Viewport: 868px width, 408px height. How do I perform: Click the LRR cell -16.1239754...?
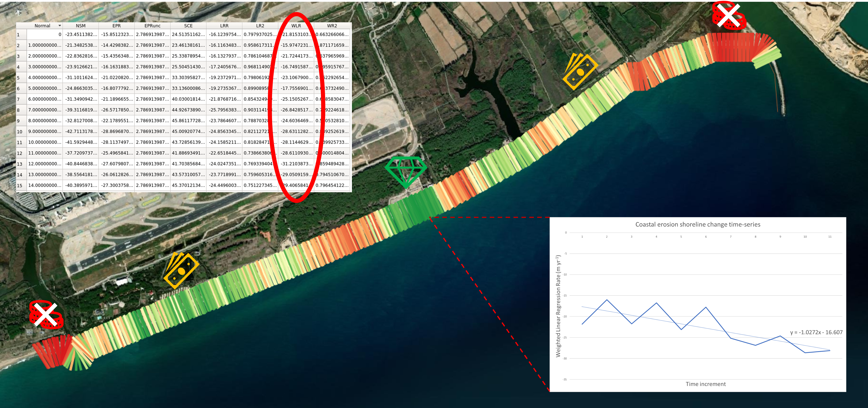224,34
